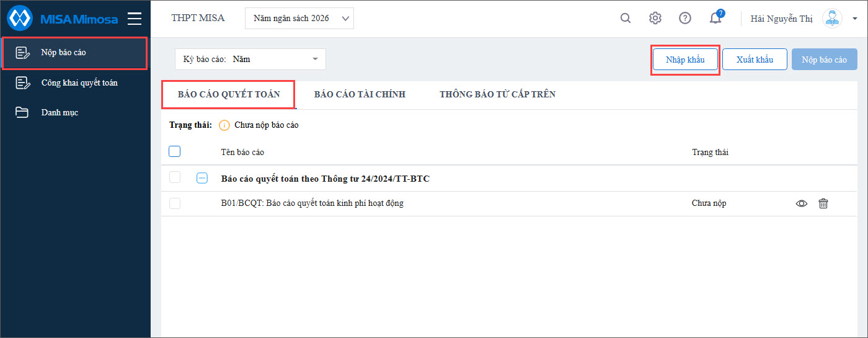
Task: Open the Năm ngân sách 2026 dropdown
Action: pyautogui.click(x=299, y=19)
